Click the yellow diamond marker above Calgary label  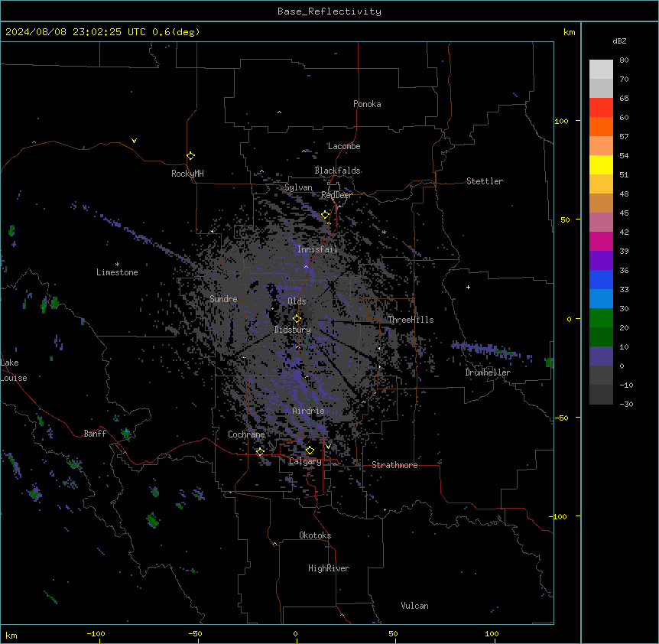click(x=310, y=450)
